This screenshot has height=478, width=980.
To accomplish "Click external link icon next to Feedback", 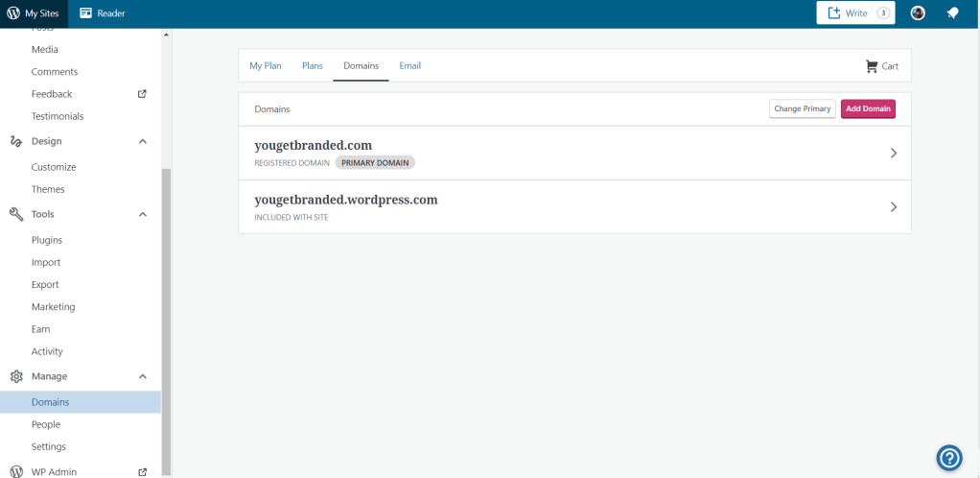I will (x=143, y=94).
